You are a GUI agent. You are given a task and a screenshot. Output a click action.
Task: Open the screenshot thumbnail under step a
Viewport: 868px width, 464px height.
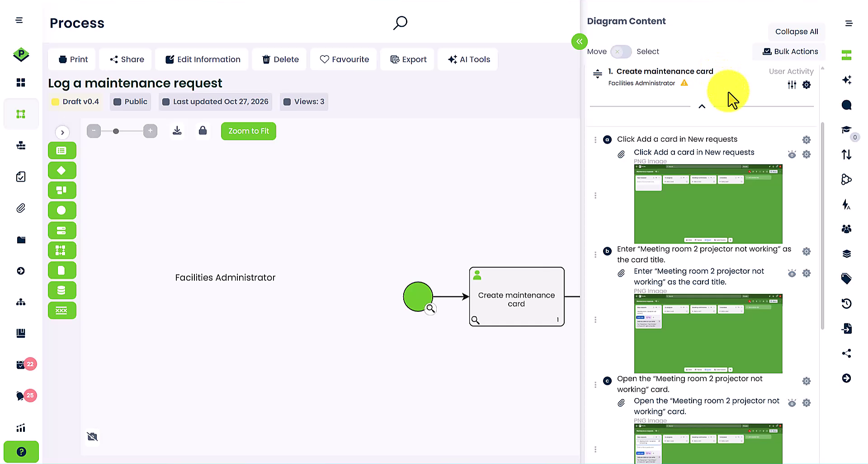(x=708, y=204)
